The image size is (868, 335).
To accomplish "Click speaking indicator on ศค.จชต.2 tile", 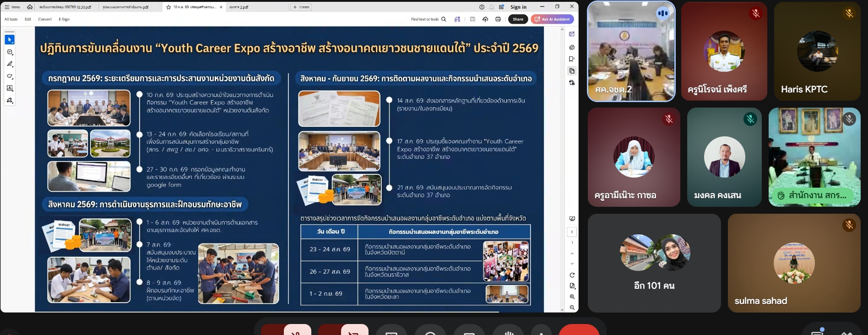I will pos(662,13).
